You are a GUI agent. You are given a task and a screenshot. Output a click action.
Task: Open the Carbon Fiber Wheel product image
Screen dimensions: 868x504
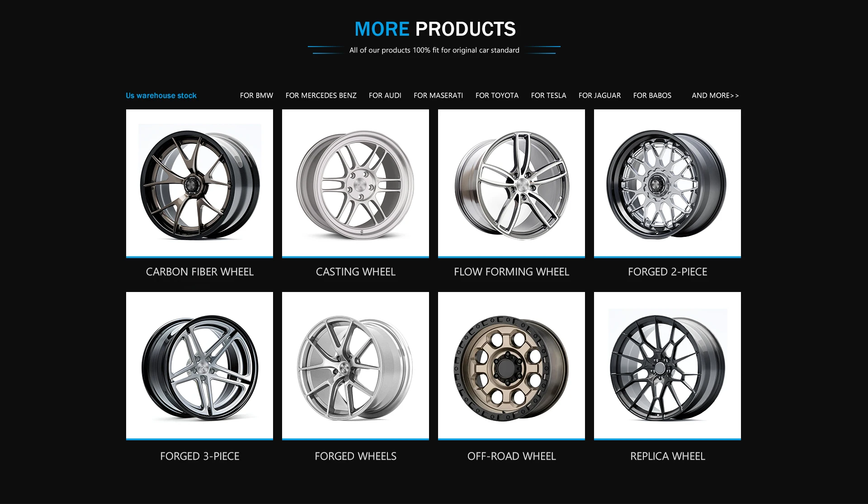pos(199,183)
